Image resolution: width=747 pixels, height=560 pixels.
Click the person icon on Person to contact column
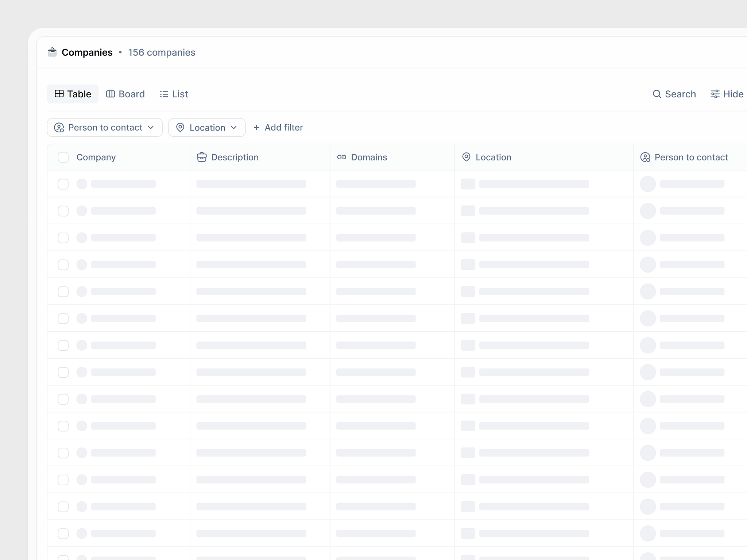tap(645, 157)
